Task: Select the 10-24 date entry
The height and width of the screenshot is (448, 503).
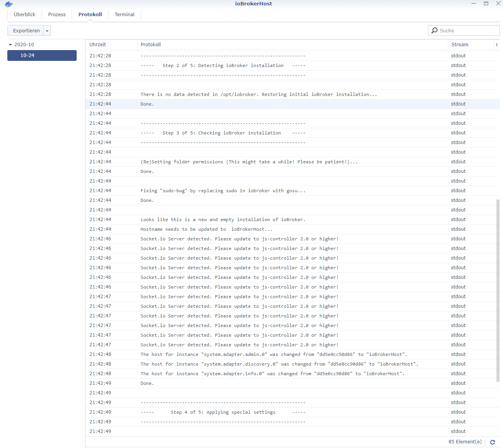Action: coord(42,55)
